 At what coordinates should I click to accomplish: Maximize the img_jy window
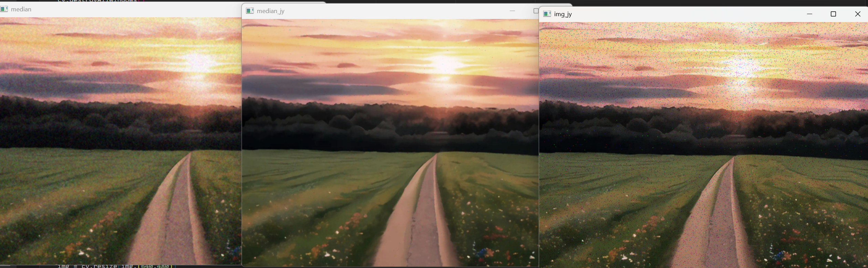coord(833,14)
